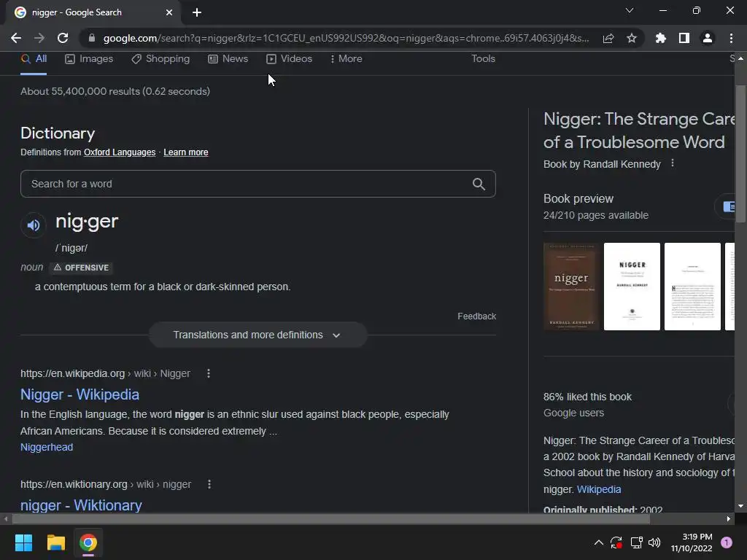The height and width of the screenshot is (560, 747).
Task: Switch to the Shopping tab
Action: [160, 58]
